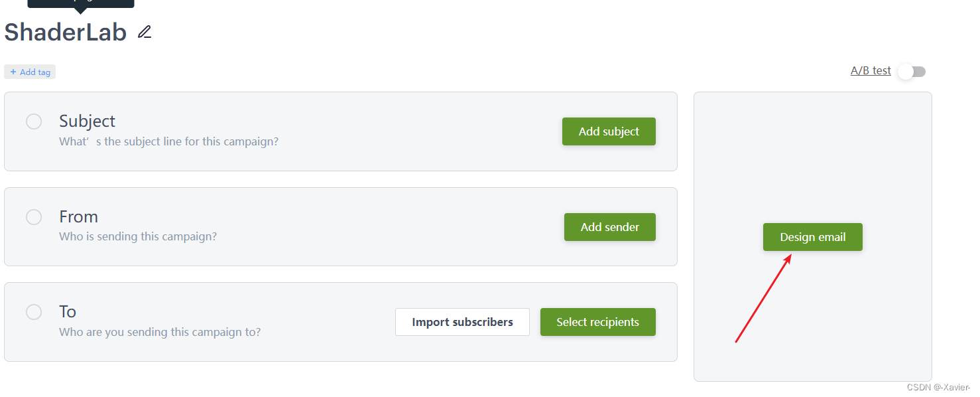Click the To section heading
Image resolution: width=980 pixels, height=397 pixels.
point(68,311)
